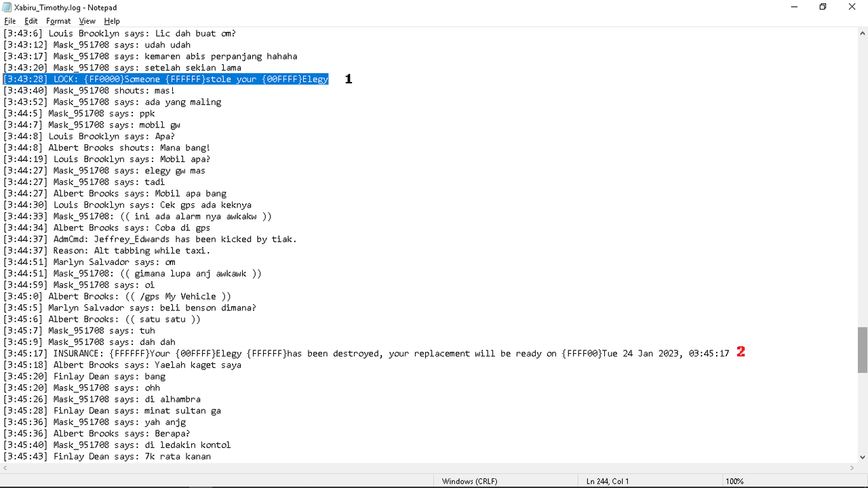Click line 'Cek gps ada keknya'
The width and height of the screenshot is (868, 488).
point(127,205)
